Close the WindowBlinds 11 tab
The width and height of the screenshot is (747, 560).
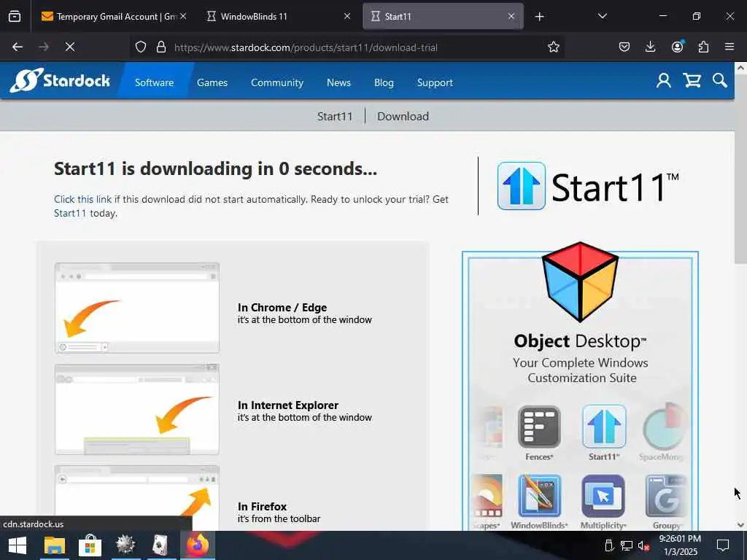click(x=347, y=16)
